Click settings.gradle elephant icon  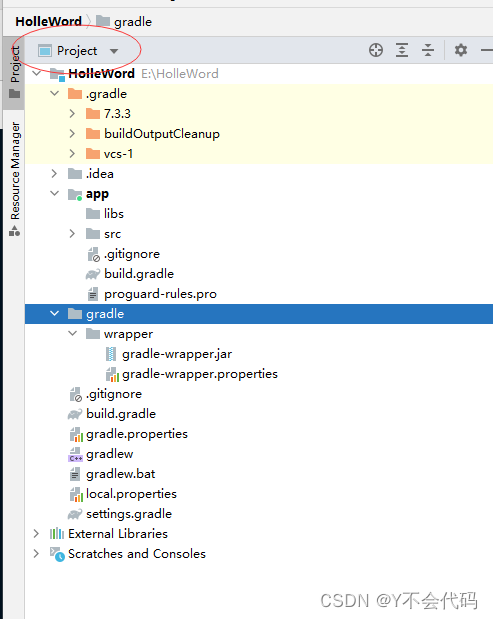75,514
